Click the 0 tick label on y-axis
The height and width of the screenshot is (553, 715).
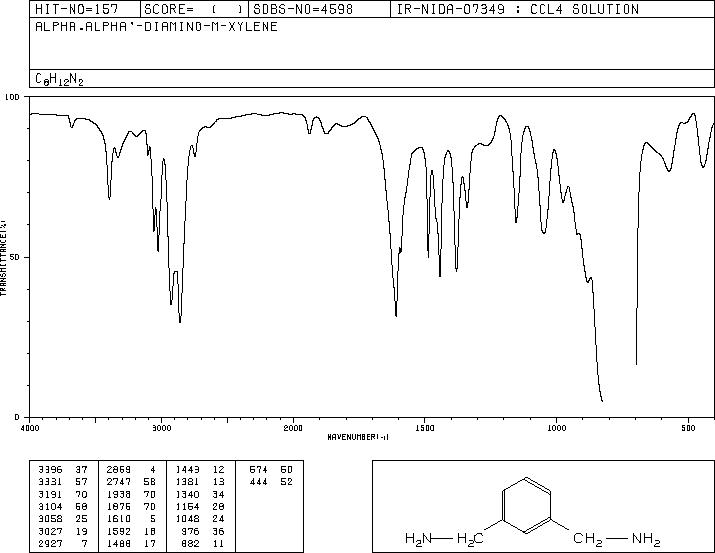click(17, 417)
